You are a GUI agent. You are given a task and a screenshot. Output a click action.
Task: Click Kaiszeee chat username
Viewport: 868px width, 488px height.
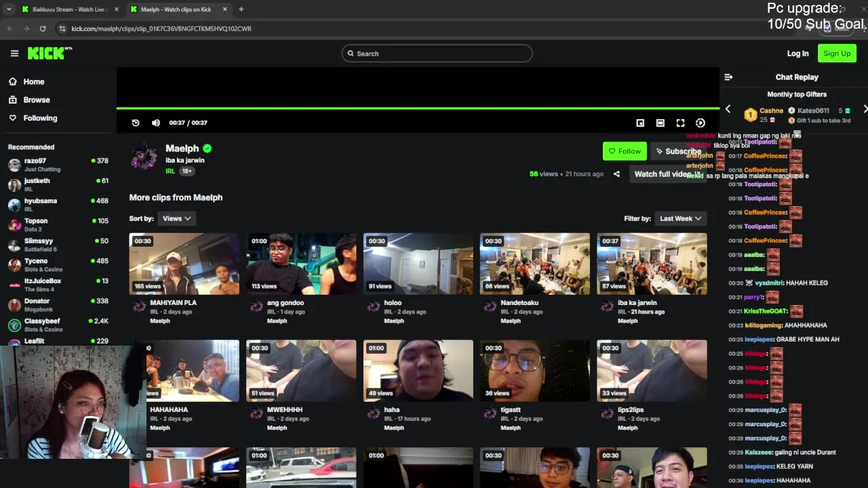(759, 452)
